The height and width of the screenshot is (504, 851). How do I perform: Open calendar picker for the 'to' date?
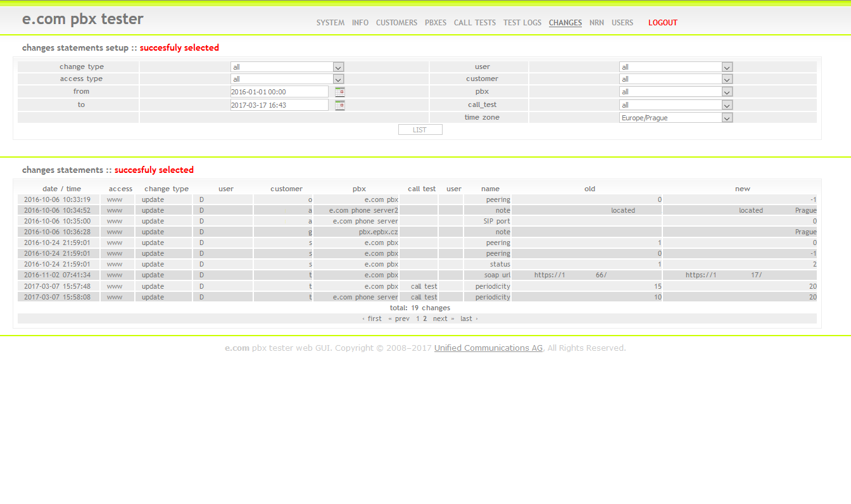[340, 105]
